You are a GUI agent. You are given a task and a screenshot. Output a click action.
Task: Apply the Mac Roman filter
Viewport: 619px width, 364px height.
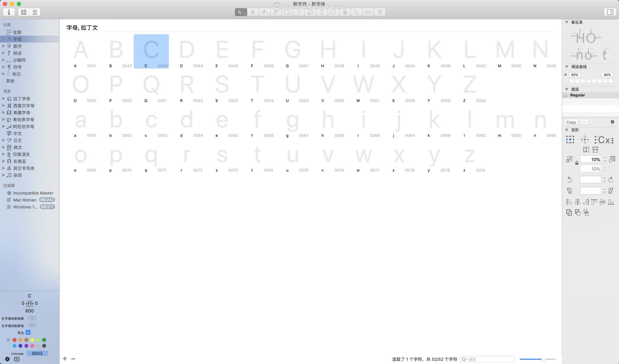[x=25, y=200]
